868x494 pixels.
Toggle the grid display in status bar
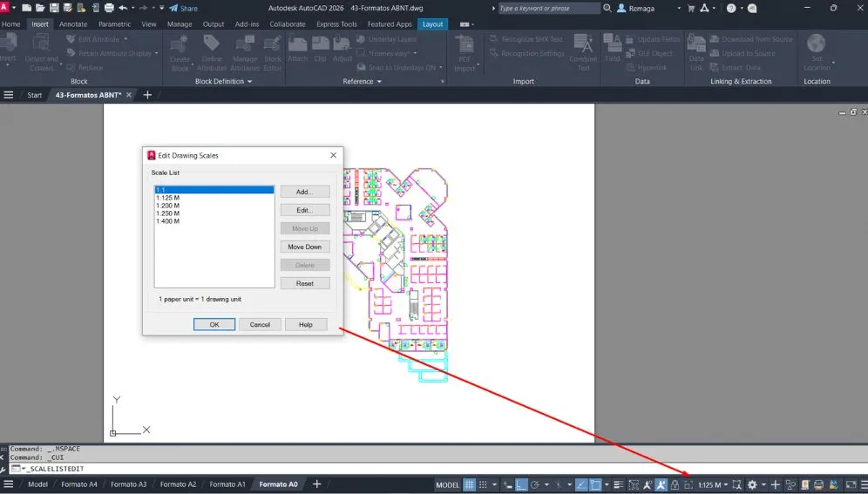point(470,484)
